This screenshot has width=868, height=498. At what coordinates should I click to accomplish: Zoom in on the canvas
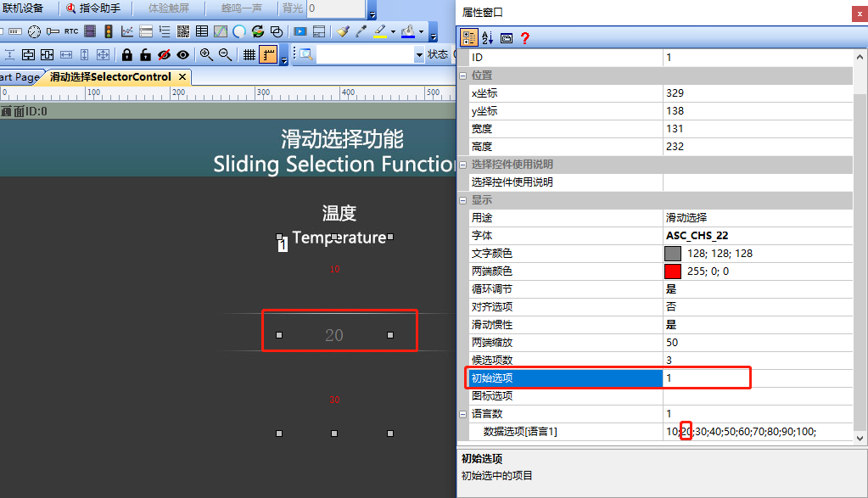click(206, 54)
